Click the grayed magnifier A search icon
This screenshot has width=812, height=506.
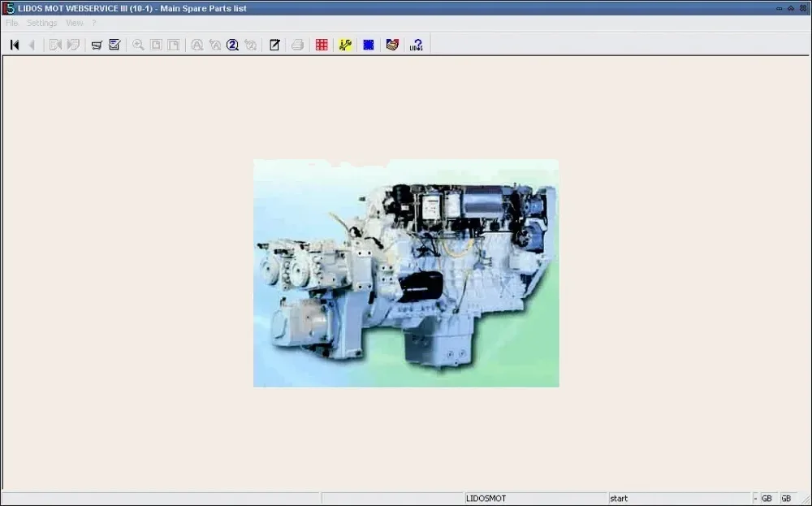pos(215,45)
